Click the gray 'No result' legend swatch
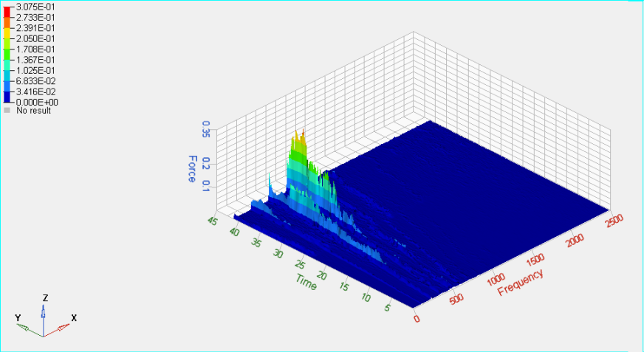Image resolution: width=644 pixels, height=352 pixels. click(x=7, y=111)
